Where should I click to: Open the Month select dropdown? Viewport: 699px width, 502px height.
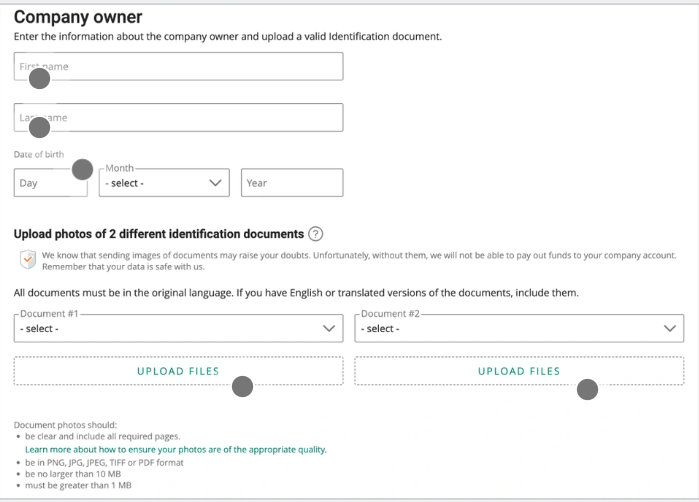pyautogui.click(x=164, y=183)
